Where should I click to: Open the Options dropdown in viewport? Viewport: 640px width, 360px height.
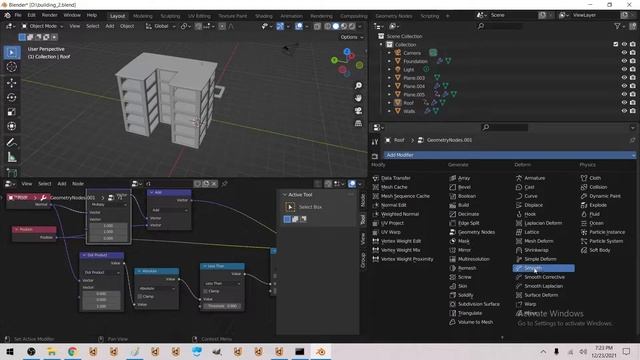coord(351,37)
